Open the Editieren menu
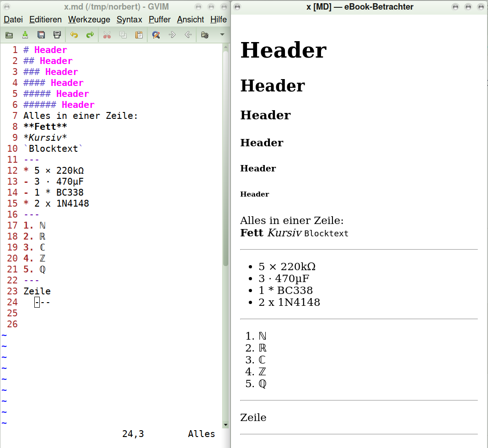This screenshot has height=448, width=488. pos(45,20)
